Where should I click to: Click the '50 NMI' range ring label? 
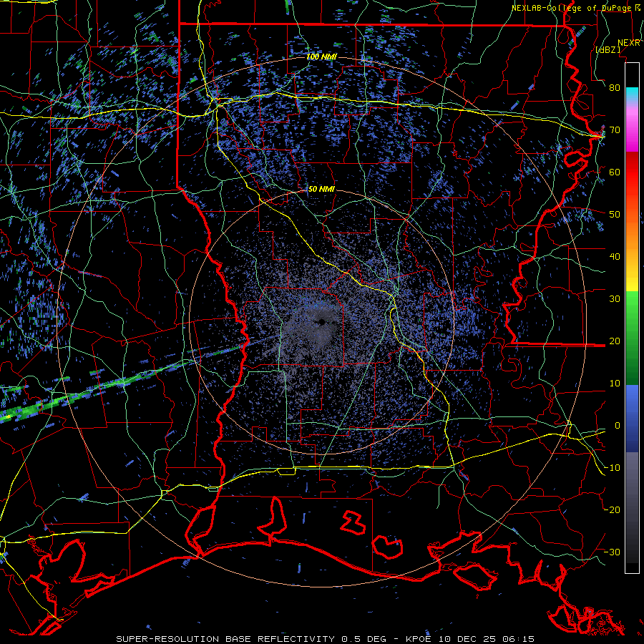pyautogui.click(x=321, y=190)
